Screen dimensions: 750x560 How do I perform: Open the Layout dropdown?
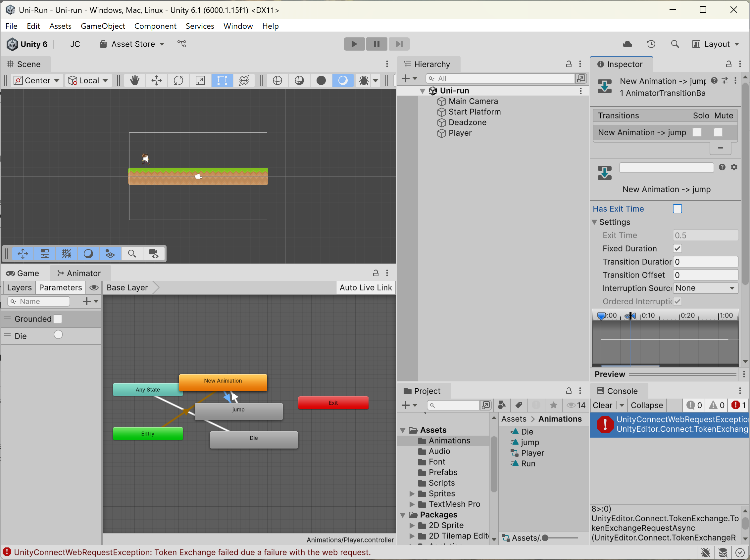tap(716, 44)
